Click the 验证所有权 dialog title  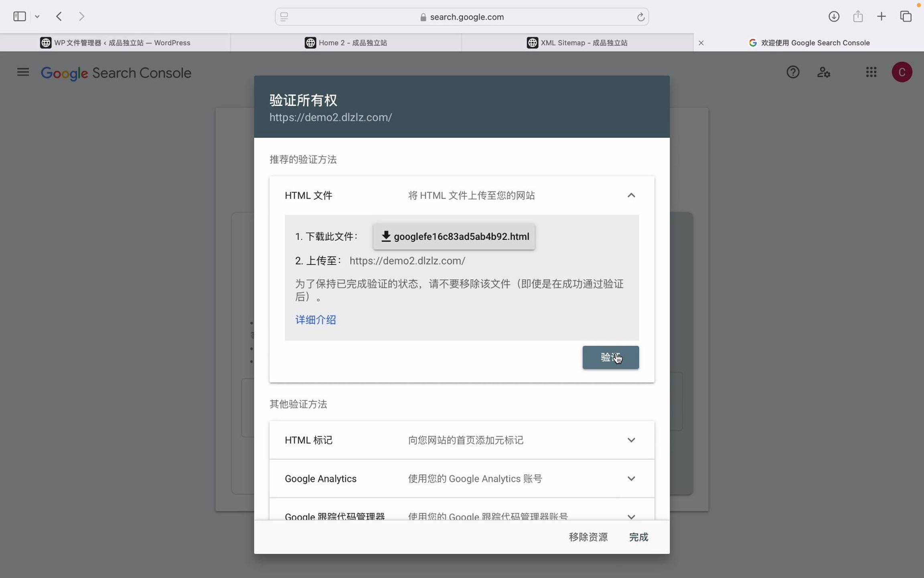(303, 100)
